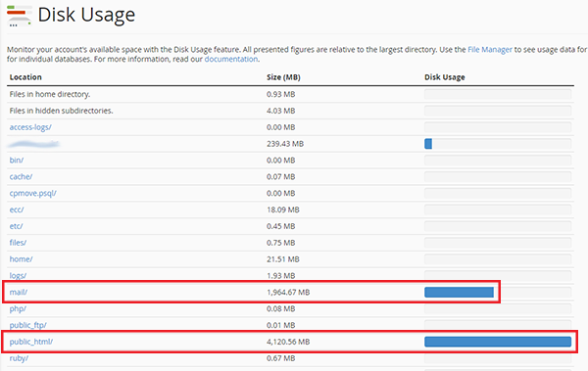The height and width of the screenshot is (371, 588).
Task: Open the access-logs/ directory
Action: coord(30,127)
